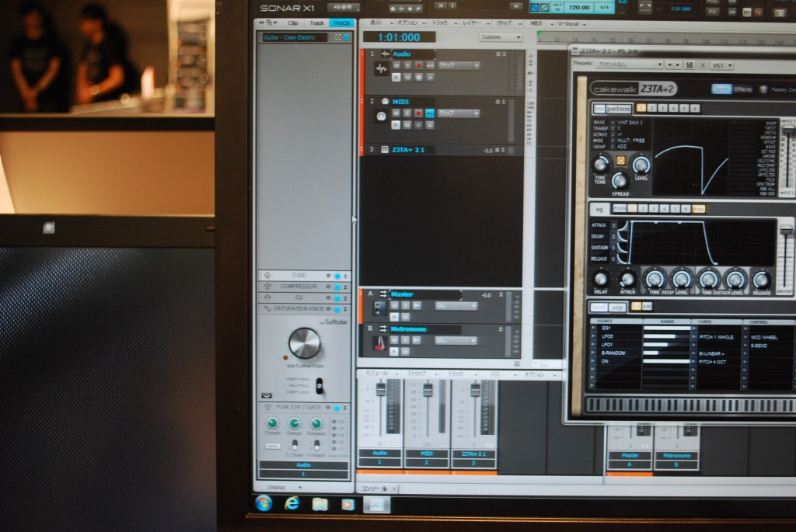The image size is (796, 532).
Task: Click the Keep High/Neutral/Low switch
Action: pos(319,387)
